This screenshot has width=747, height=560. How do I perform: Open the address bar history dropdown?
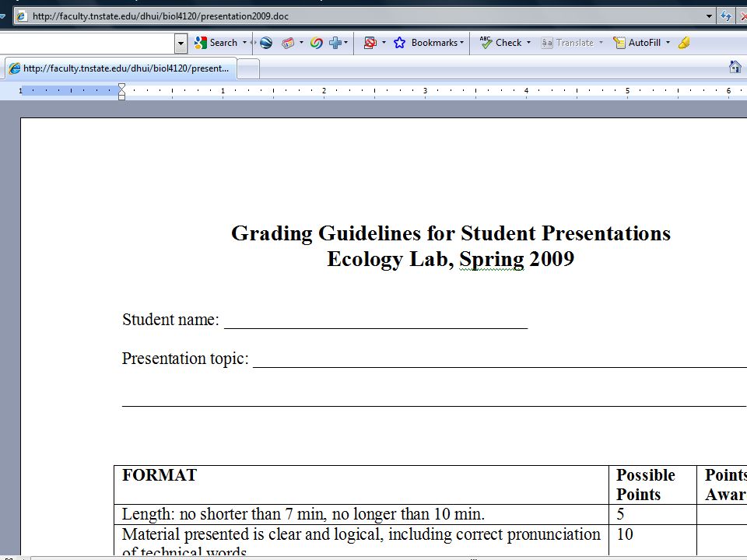pos(709,16)
